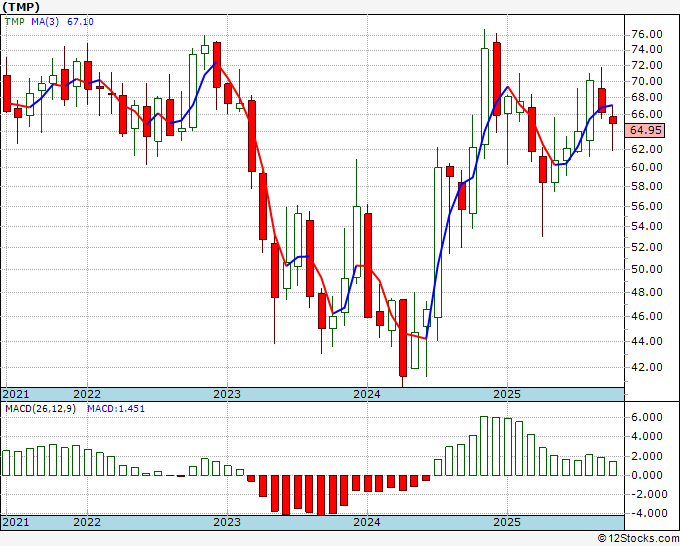Click the 48.00 price axis label
This screenshot has width=680, height=546.
tap(647, 292)
